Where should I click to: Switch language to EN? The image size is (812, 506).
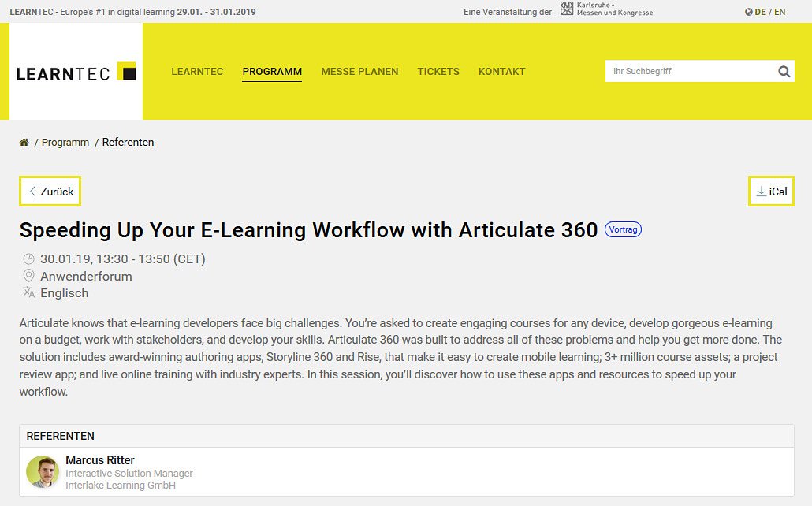pos(780,12)
